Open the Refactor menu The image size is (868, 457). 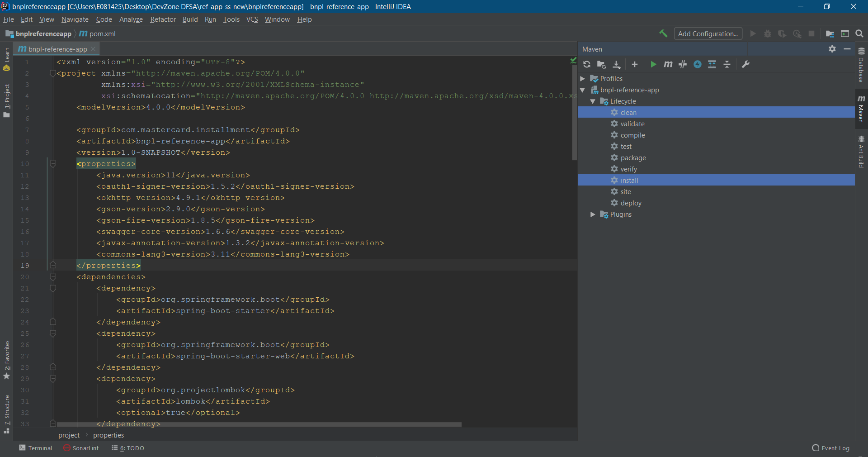pyautogui.click(x=163, y=19)
